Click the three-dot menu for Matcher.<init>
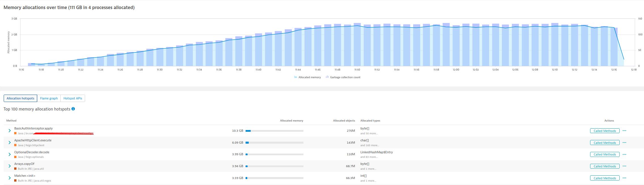The width and height of the screenshot is (644, 185). [624, 178]
